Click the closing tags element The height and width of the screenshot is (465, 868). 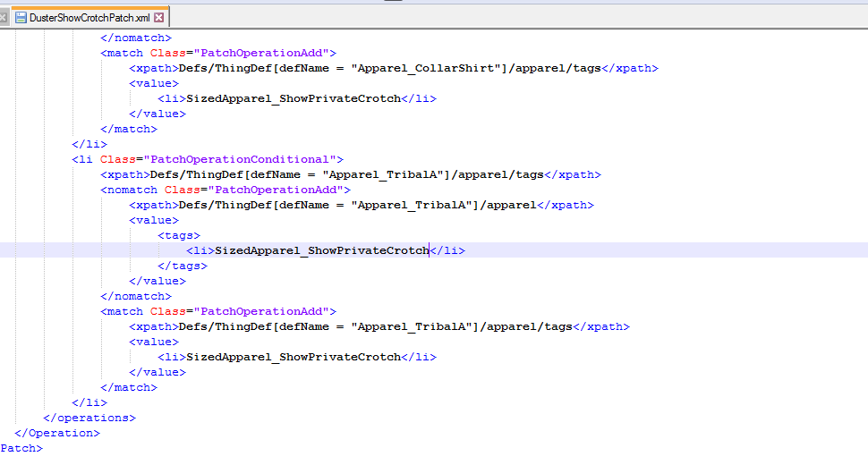point(183,266)
